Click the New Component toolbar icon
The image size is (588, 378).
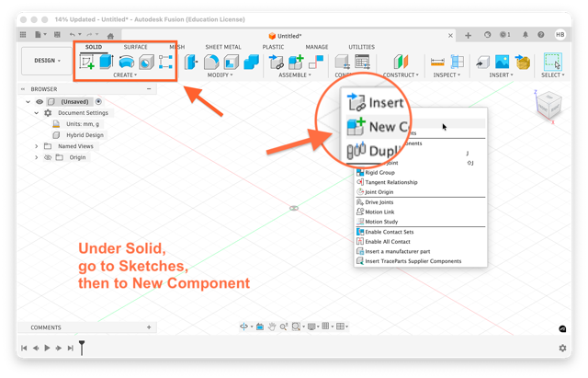pyautogui.click(x=296, y=62)
